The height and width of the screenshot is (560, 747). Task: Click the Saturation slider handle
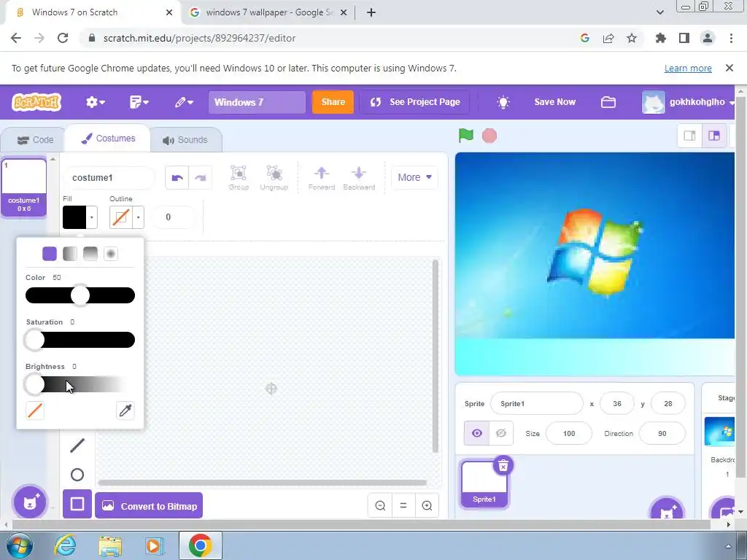click(34, 340)
